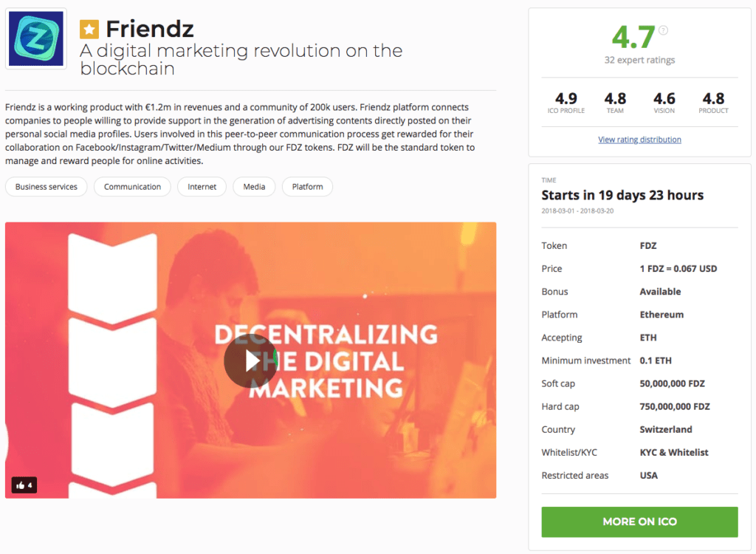Click the MORE ON ICO button
This screenshot has width=756, height=554.
click(x=639, y=521)
